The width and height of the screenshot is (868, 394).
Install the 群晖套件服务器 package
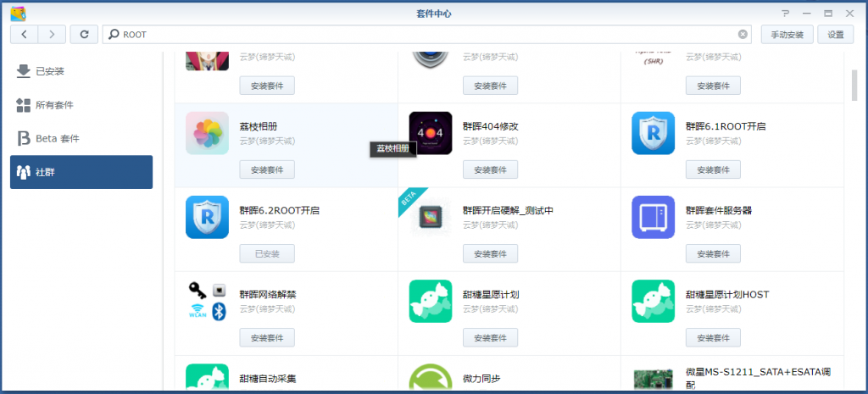(x=713, y=253)
